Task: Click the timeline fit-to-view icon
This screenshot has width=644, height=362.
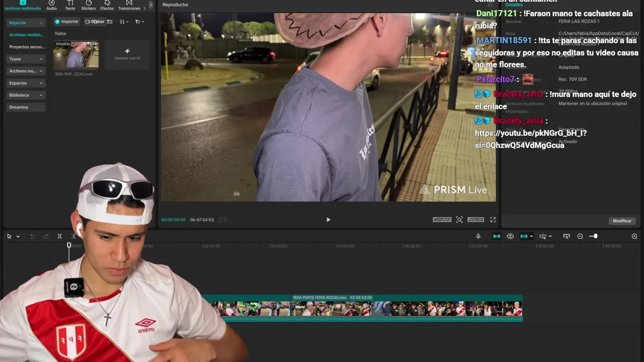Action: pyautogui.click(x=567, y=236)
